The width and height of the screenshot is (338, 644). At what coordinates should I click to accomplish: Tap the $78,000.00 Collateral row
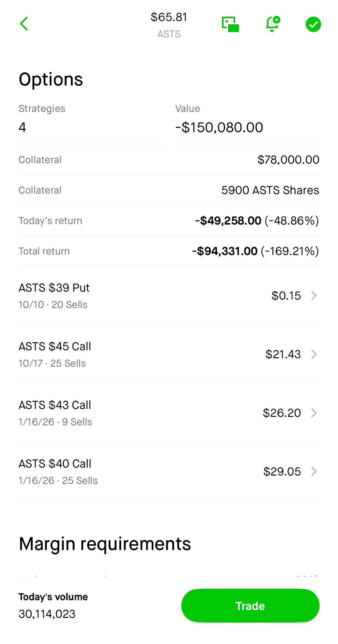coord(169,160)
